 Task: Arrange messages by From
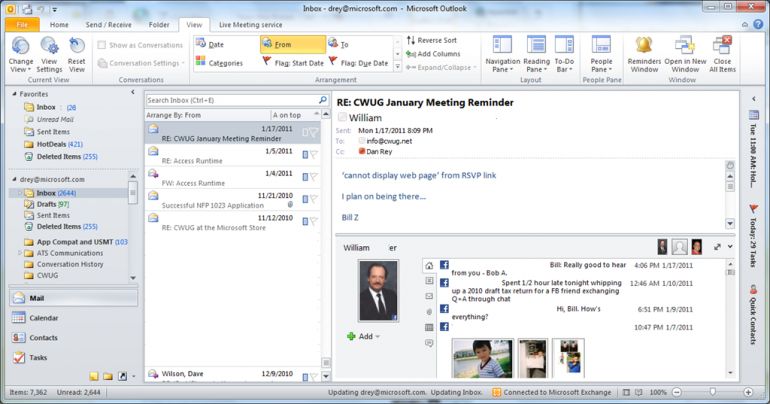(293, 44)
